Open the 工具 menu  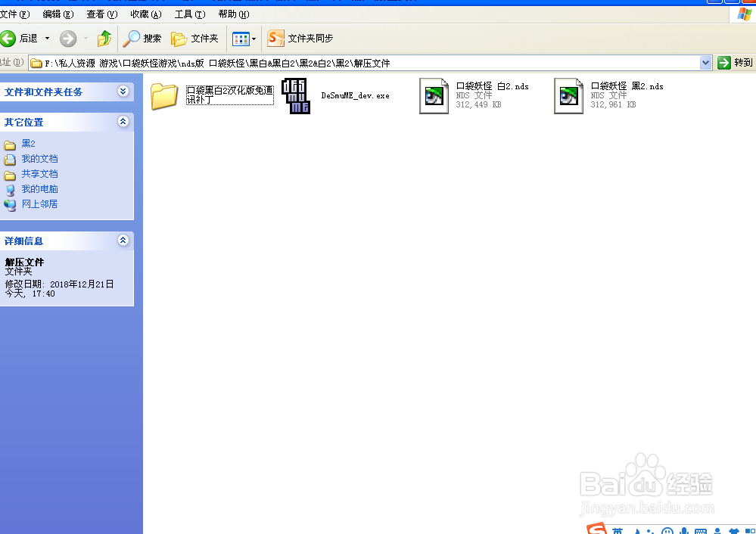pyautogui.click(x=189, y=14)
